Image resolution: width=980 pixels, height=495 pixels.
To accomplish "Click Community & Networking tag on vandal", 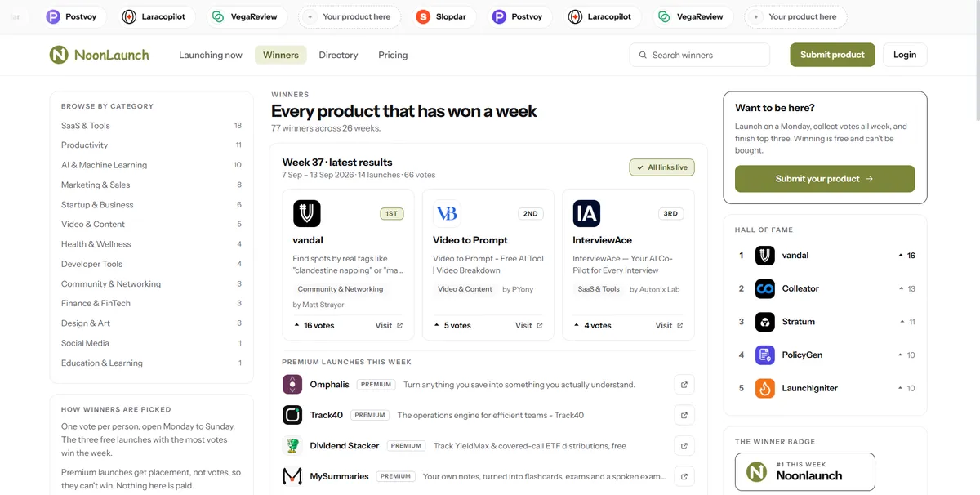I will (341, 289).
